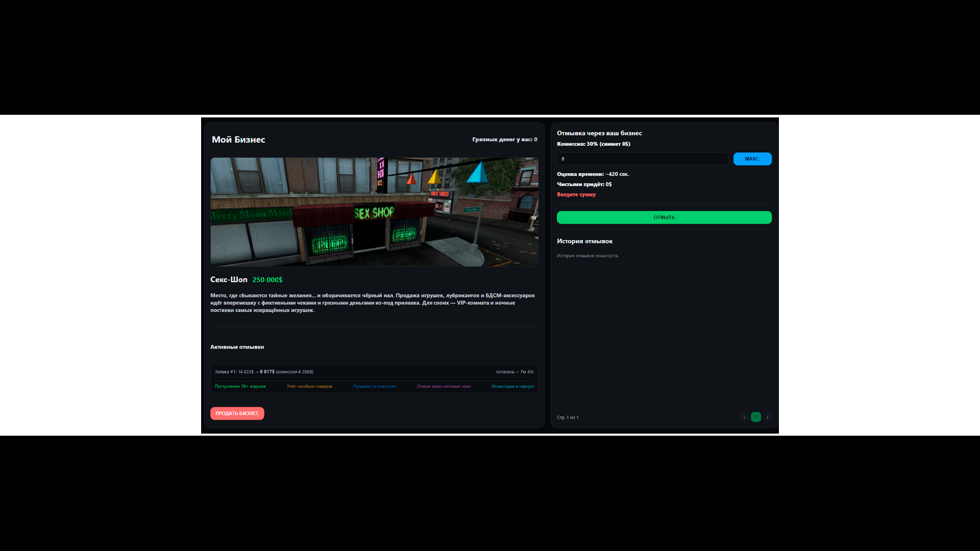Go to the previous history page arrow
Screen dimensions: 980x551
[744, 417]
